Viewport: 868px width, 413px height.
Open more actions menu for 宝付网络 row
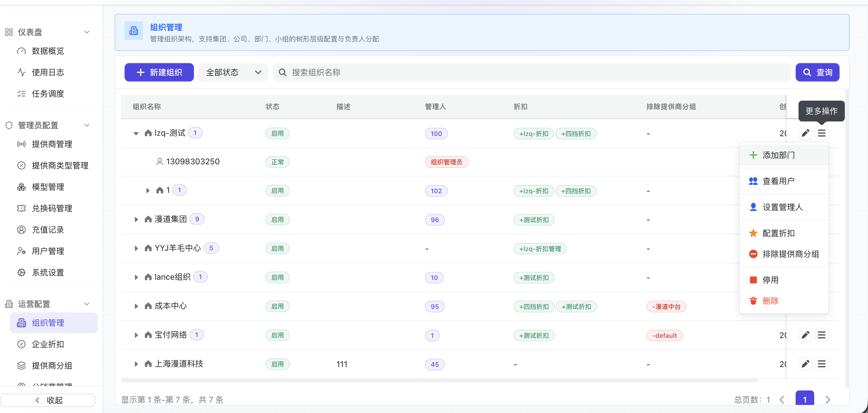[821, 335]
